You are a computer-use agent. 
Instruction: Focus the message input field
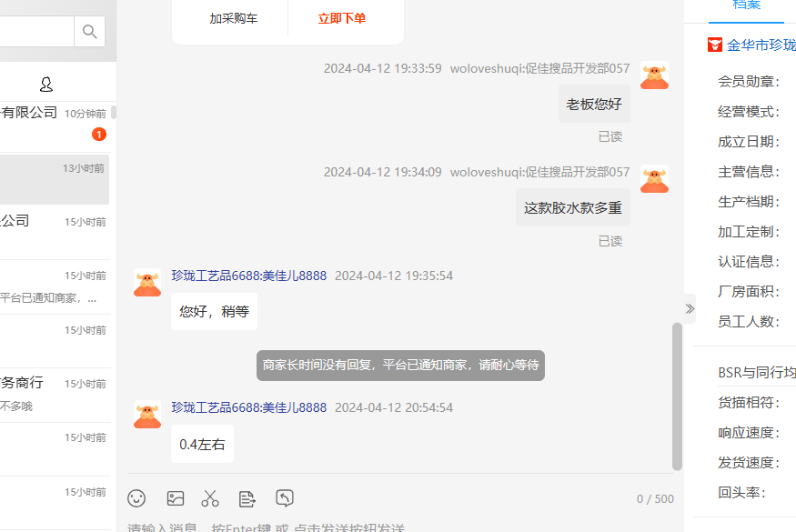coord(400,527)
